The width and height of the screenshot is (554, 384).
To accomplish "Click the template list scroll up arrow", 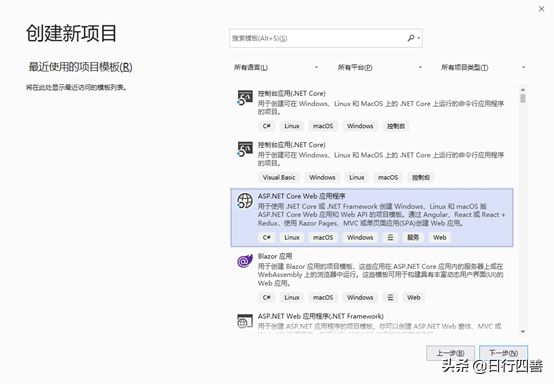I will (x=523, y=89).
